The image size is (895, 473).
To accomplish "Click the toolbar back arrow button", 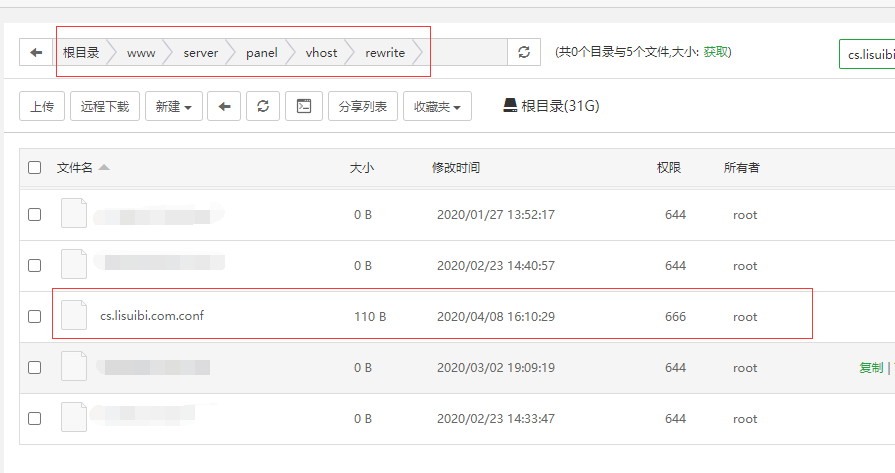I will pyautogui.click(x=224, y=106).
